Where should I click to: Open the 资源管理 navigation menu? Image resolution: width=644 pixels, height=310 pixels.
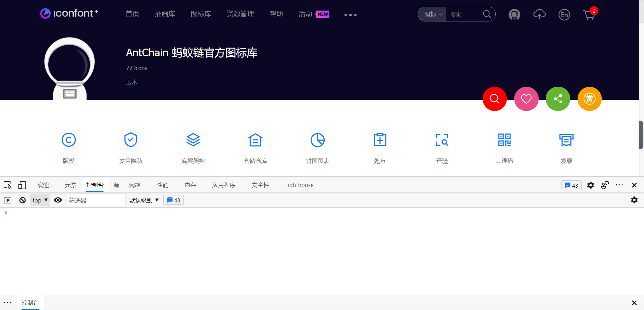pyautogui.click(x=240, y=14)
